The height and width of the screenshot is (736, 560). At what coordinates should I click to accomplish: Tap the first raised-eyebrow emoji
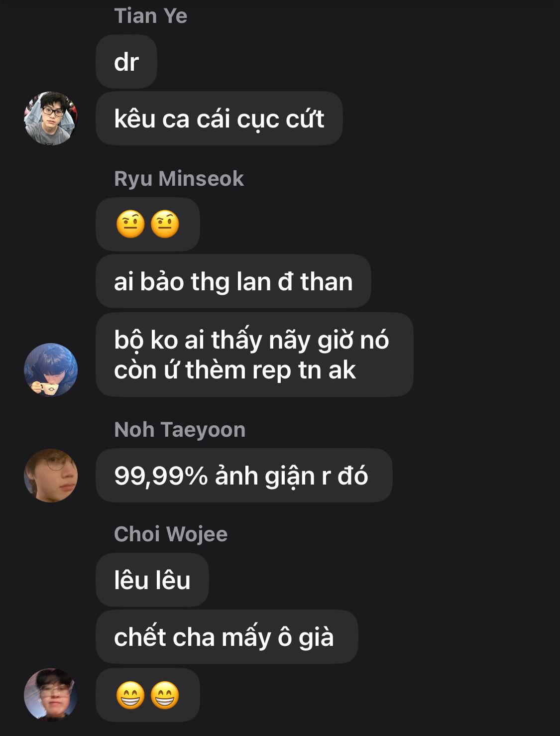point(130,224)
